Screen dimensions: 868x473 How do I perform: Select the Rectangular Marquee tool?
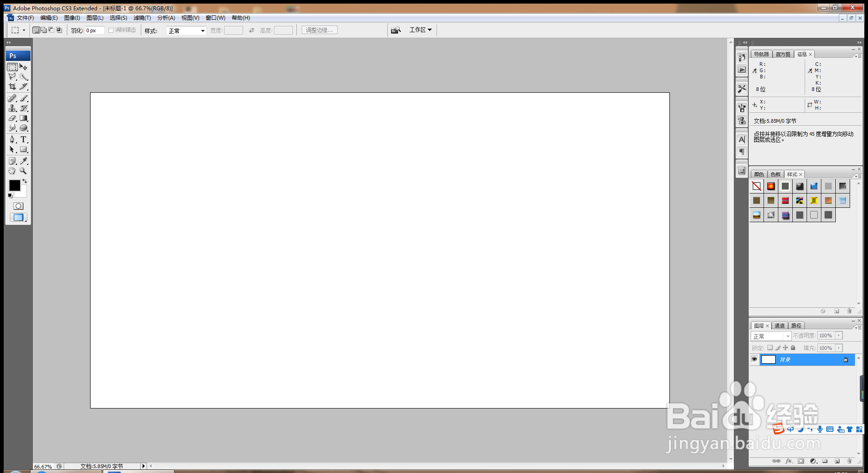[12, 67]
